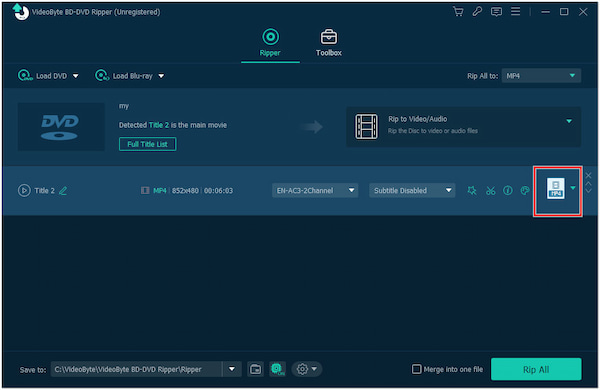Click the VideoByte app logo icon

tap(21, 11)
